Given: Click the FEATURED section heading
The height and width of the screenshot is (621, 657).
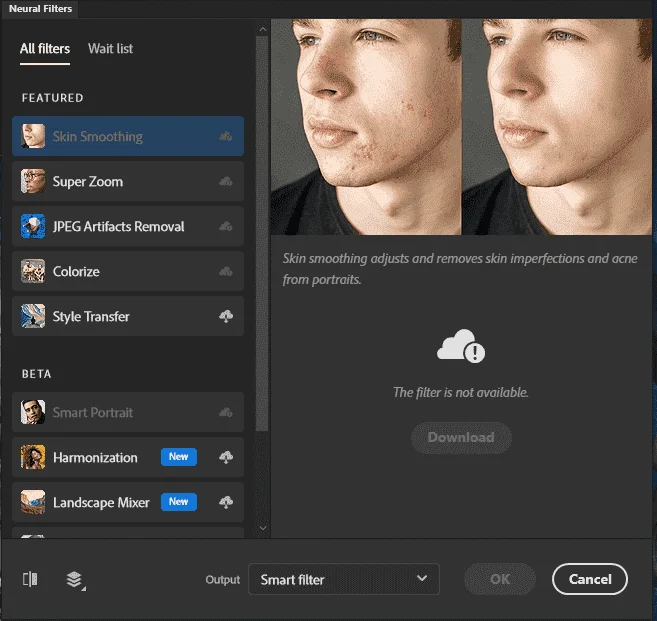Looking at the screenshot, I should coord(52,98).
